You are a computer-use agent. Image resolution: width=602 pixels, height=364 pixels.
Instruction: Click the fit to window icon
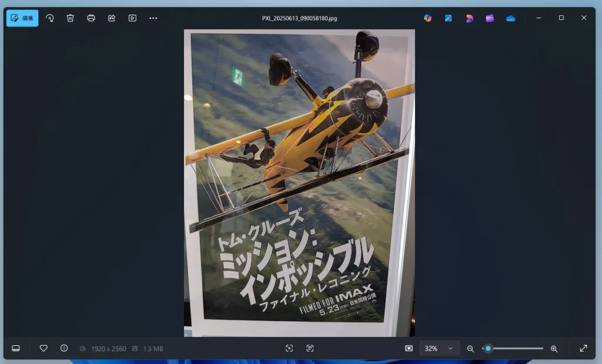coord(409,348)
